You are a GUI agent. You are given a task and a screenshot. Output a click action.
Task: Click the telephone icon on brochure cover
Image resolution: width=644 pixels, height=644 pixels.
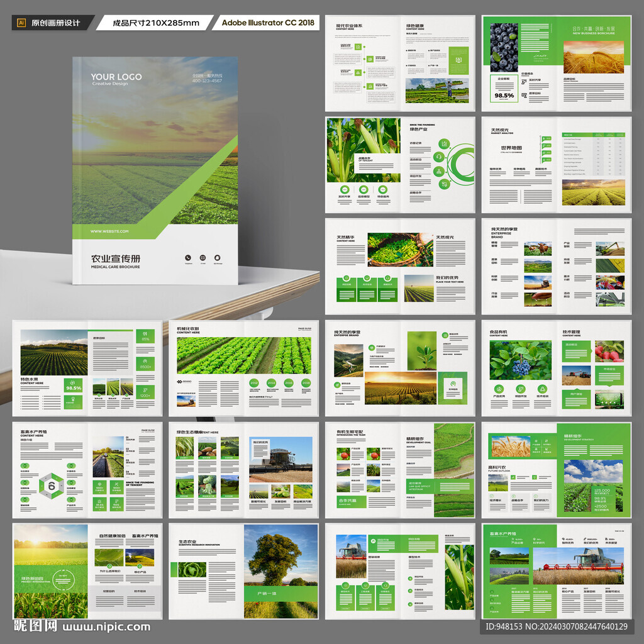click(x=188, y=258)
